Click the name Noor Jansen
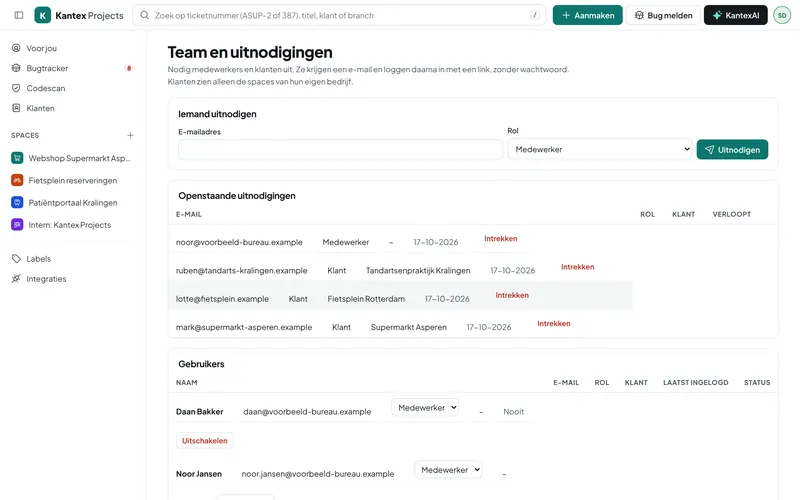Viewport: 800px width, 500px height. [198, 474]
